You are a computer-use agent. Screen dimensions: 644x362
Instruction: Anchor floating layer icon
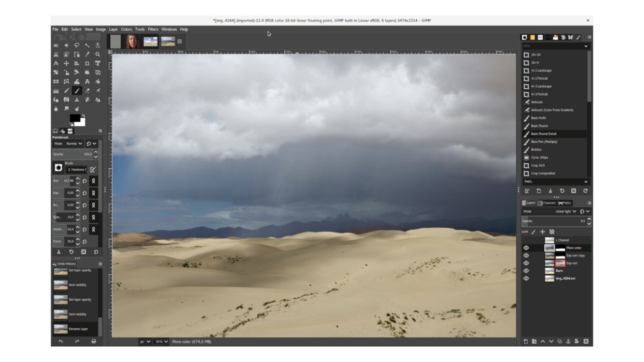(x=568, y=341)
